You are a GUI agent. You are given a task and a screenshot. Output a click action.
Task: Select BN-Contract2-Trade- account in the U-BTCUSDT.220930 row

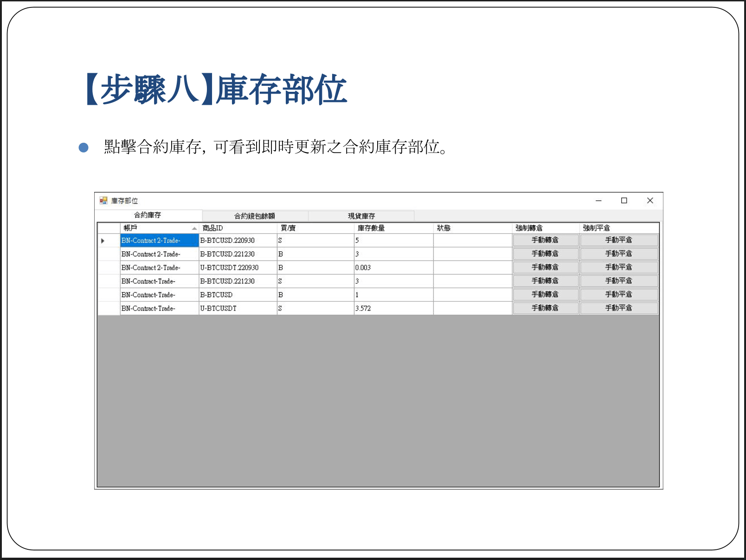click(x=160, y=267)
